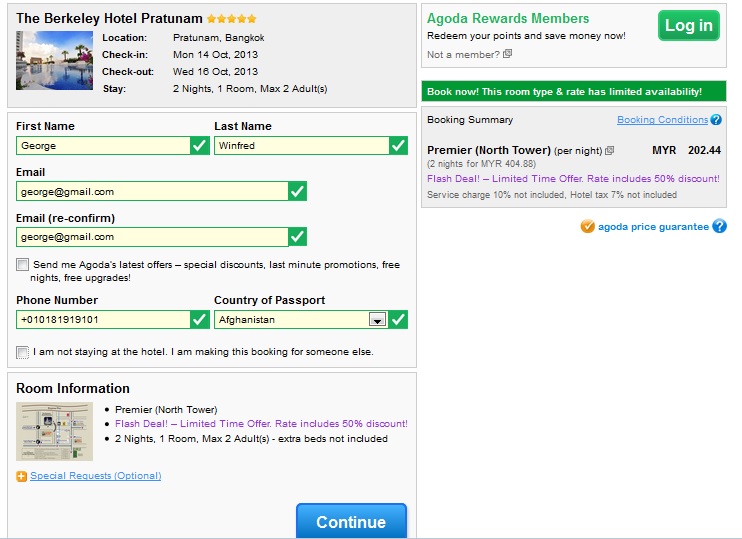
Task: Click the 'Mon 14 Oct, 2013' check-in date
Action: [215, 54]
